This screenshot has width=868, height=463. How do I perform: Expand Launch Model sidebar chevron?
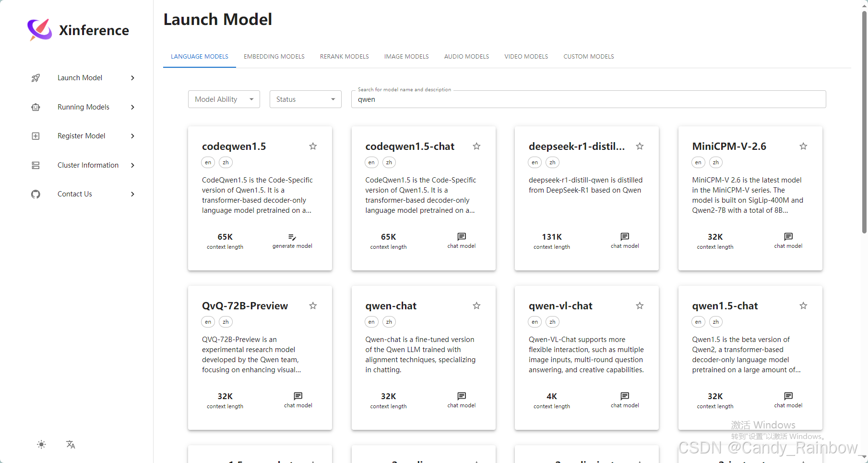click(133, 78)
